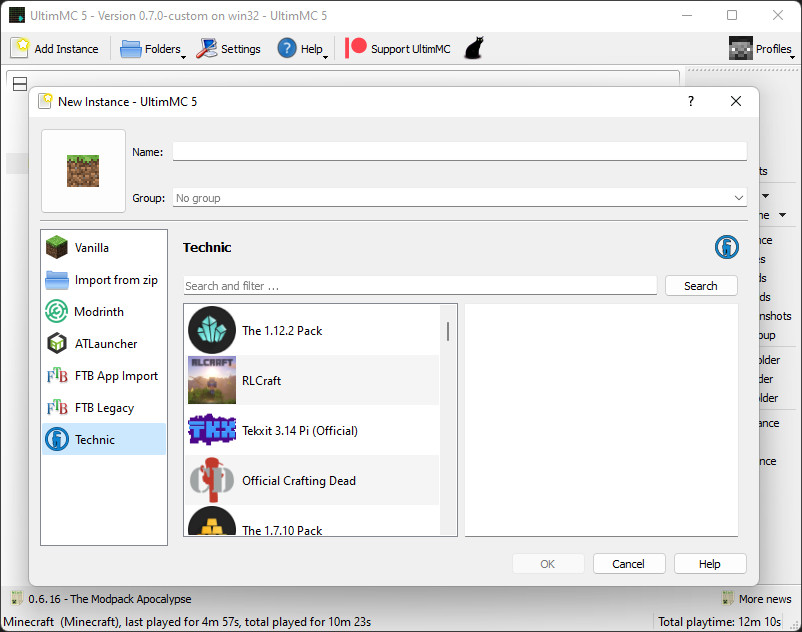Click the Technic logo beside the heading

pyautogui.click(x=726, y=247)
